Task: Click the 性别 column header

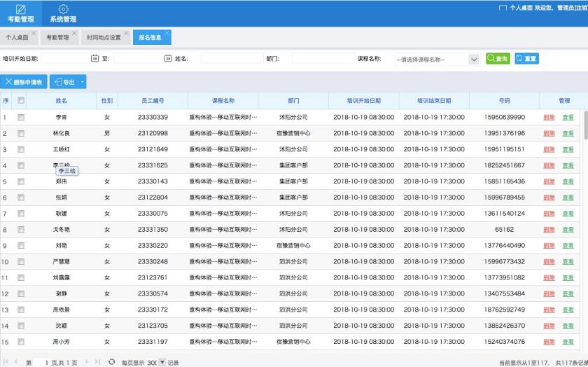Action: [107, 101]
